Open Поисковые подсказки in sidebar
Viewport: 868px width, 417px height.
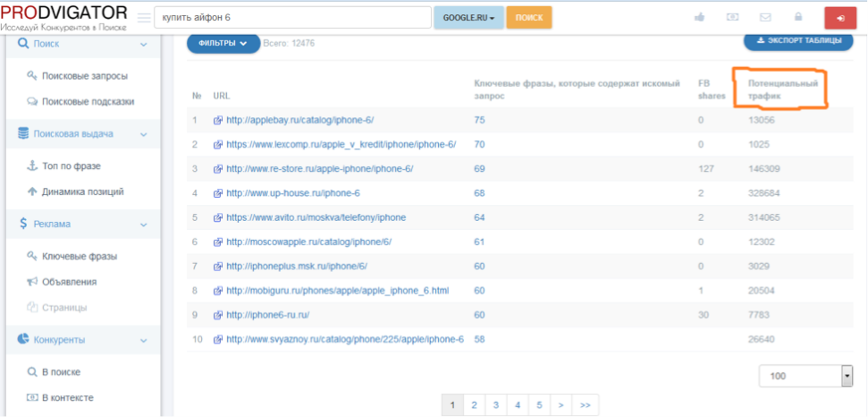pyautogui.click(x=88, y=102)
